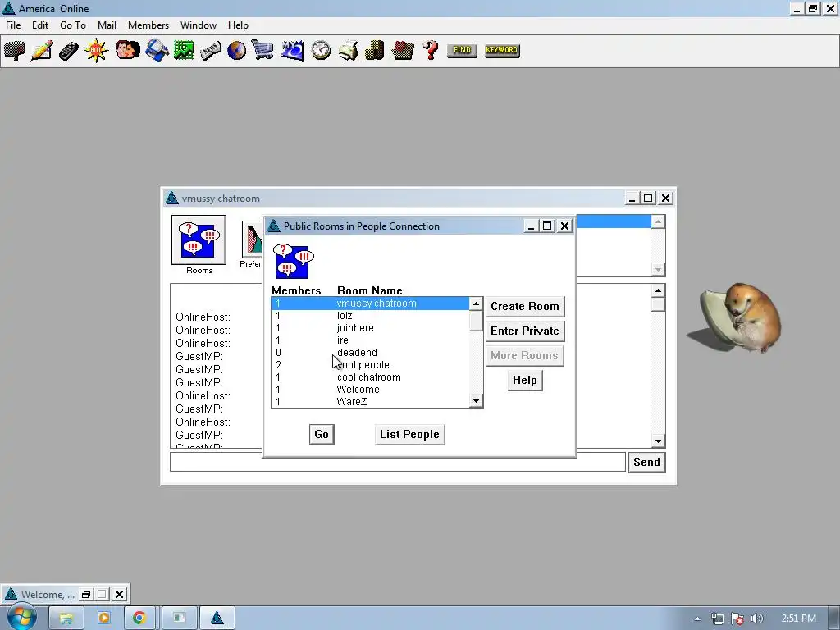Viewport: 840px width, 630px height.
Task: Open the Help menu
Action: pyautogui.click(x=238, y=25)
